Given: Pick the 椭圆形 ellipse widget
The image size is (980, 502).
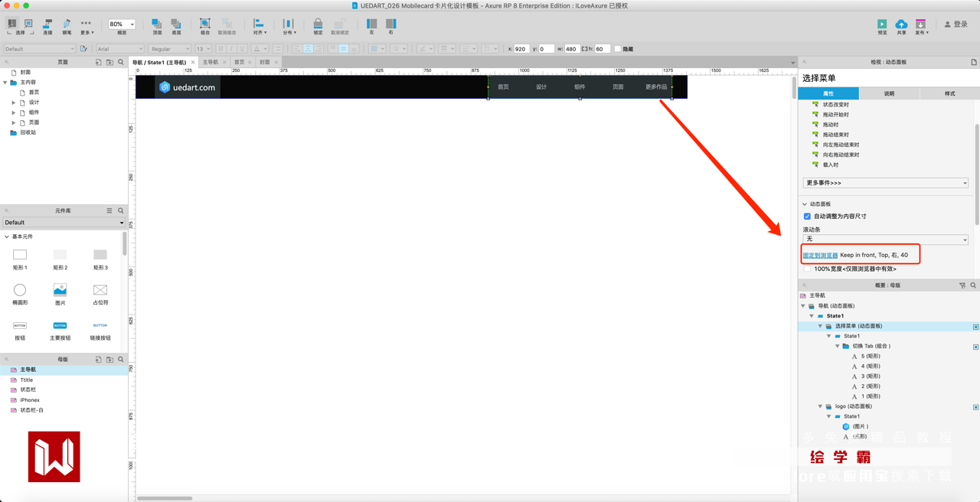Looking at the screenshot, I should click(x=20, y=293).
